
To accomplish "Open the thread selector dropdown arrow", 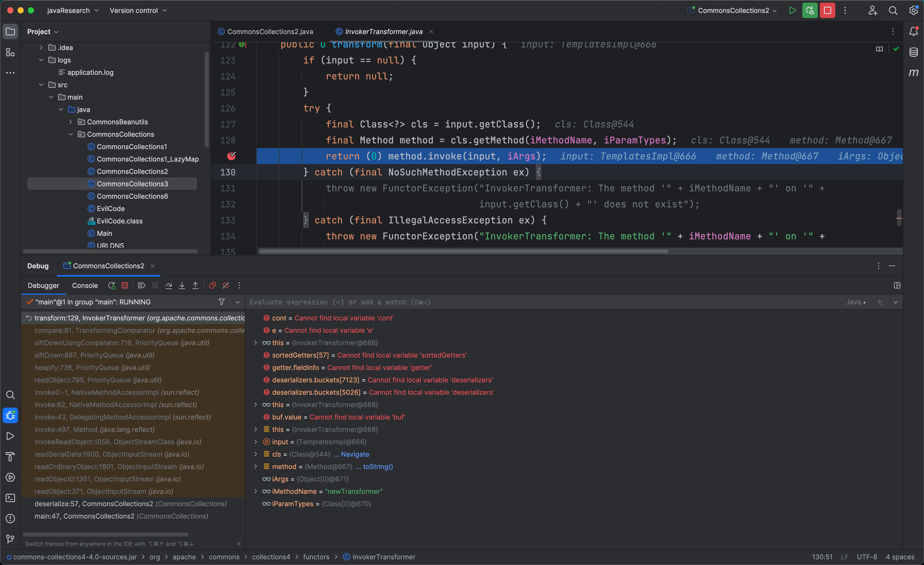I will (x=237, y=302).
